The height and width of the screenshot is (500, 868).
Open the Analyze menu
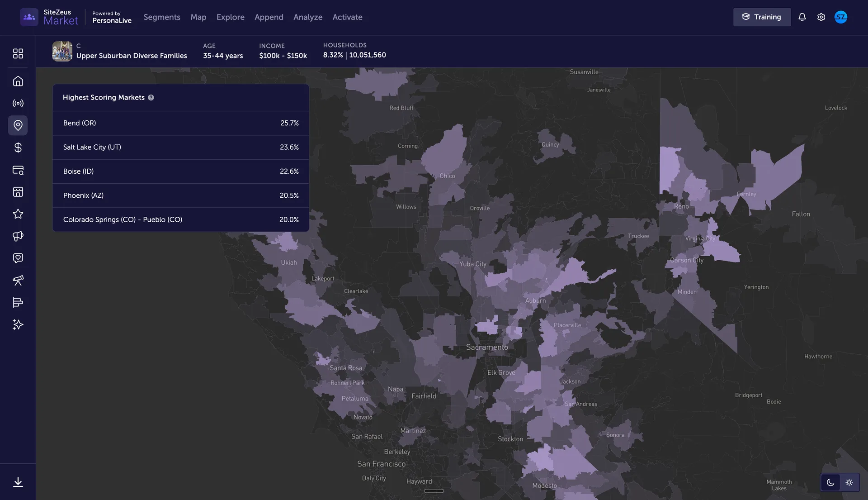tap(308, 17)
